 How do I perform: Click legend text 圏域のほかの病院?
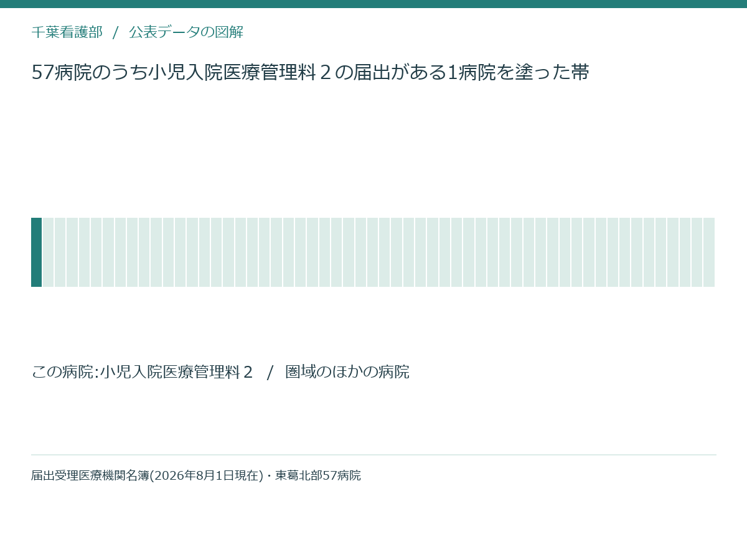coord(347,372)
